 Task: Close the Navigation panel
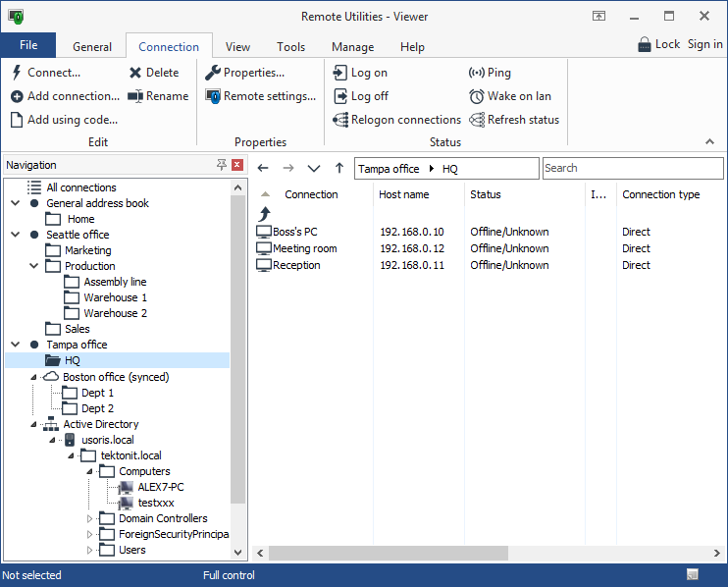pyautogui.click(x=237, y=164)
